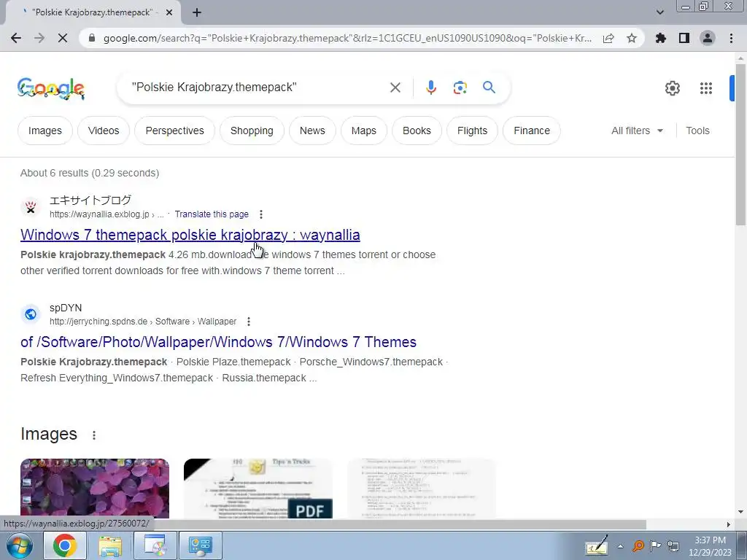Stop loading the page

pyautogui.click(x=63, y=38)
